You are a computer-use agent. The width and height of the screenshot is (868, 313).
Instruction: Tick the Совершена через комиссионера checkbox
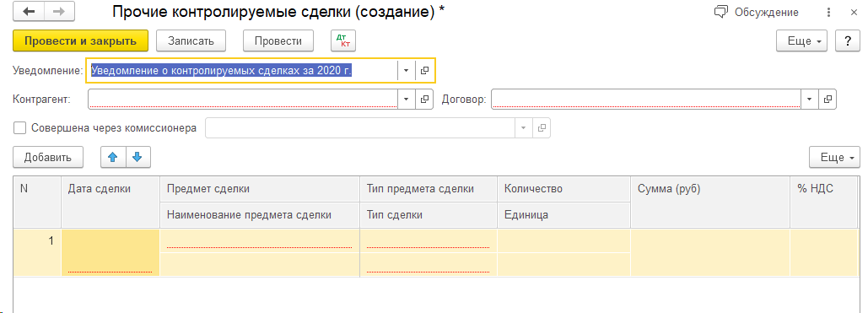(20, 128)
